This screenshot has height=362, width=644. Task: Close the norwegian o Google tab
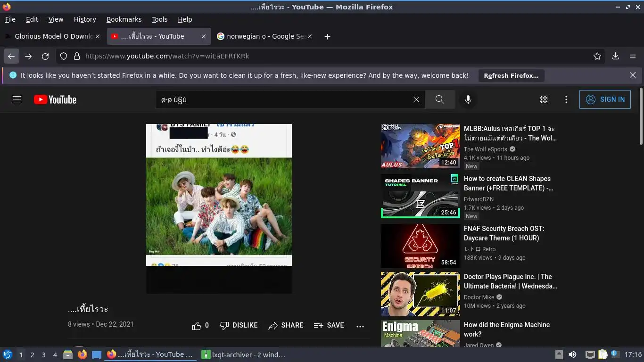pyautogui.click(x=309, y=36)
